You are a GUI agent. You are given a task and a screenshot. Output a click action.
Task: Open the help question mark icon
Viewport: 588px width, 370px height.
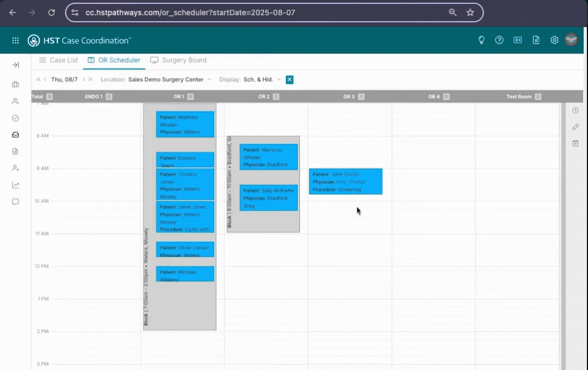pyautogui.click(x=499, y=40)
